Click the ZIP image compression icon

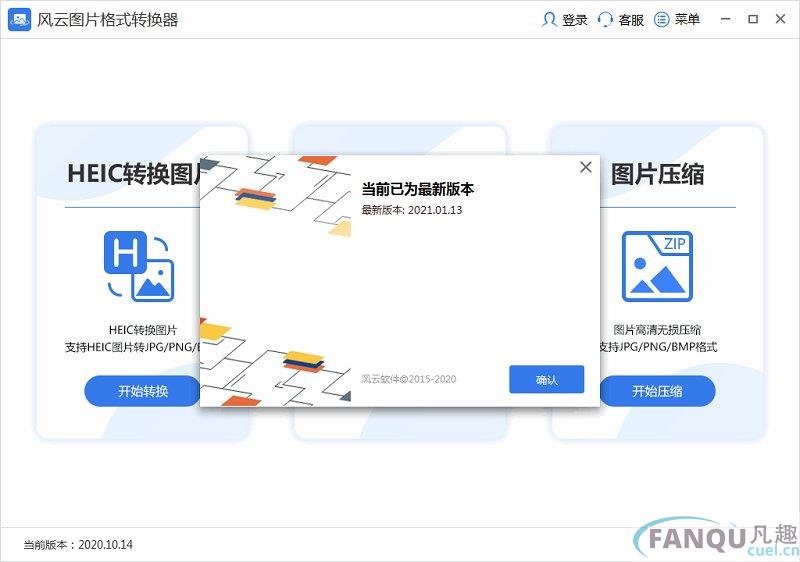pyautogui.click(x=657, y=266)
